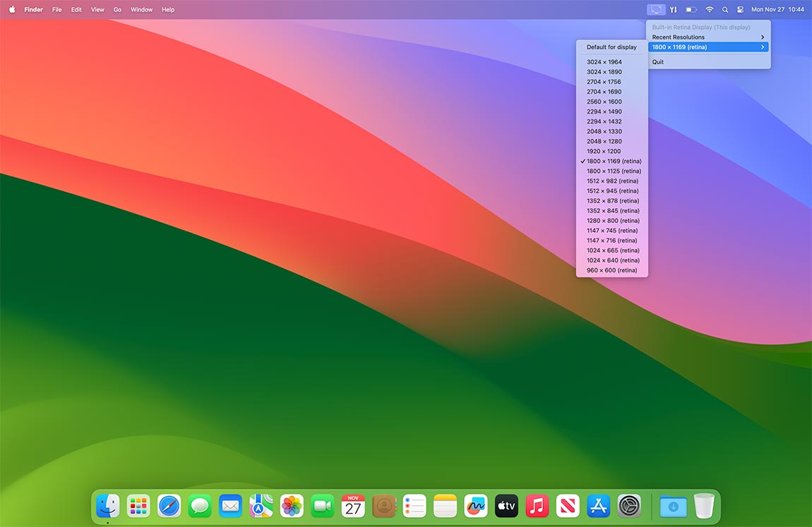
Task: Launch Freeform from the Dock
Action: (476, 506)
